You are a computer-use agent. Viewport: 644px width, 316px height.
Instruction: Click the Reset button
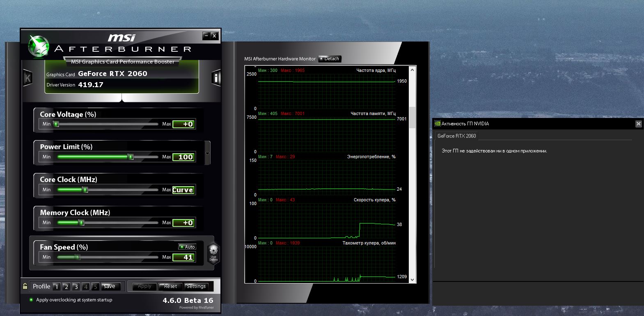(170, 286)
